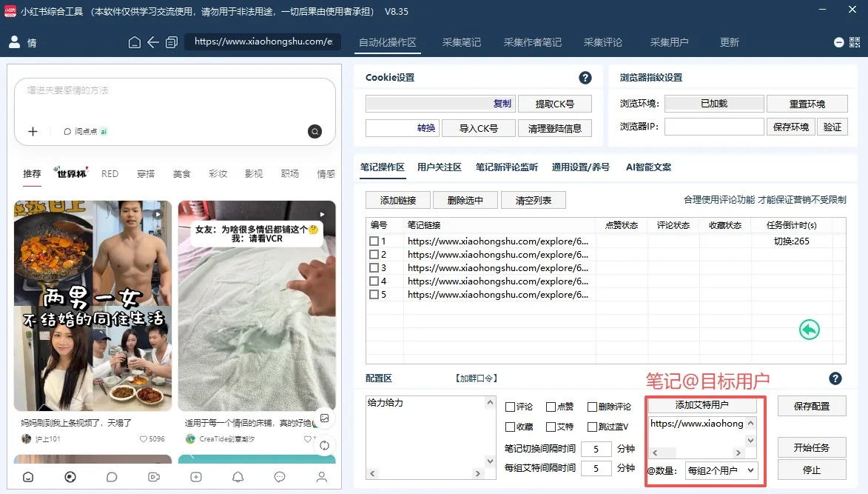Screen dimensions: 868x494
Task: Open the message dots bottom icon
Action: click(x=280, y=477)
